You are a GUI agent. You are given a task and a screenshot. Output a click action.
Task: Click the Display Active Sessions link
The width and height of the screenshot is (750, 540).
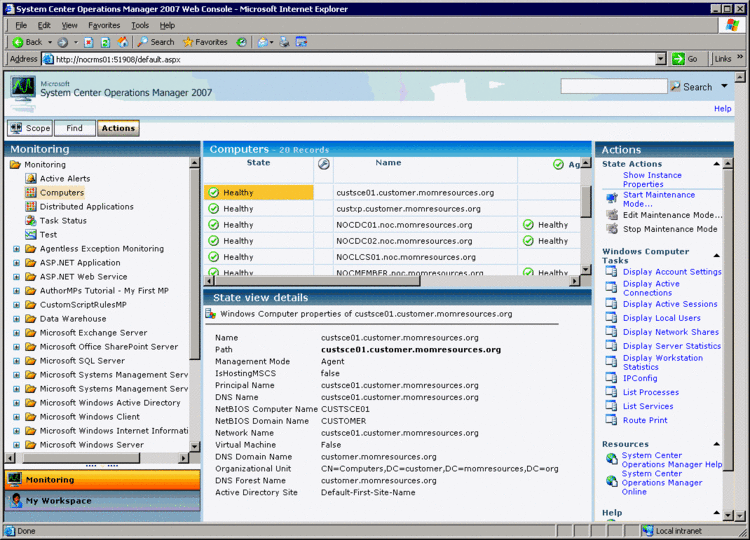click(x=670, y=304)
